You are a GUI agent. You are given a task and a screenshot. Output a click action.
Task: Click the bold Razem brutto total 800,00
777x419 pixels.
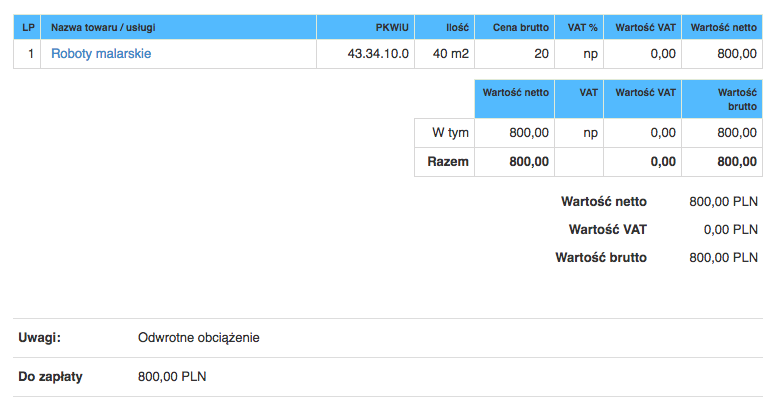tap(737, 162)
